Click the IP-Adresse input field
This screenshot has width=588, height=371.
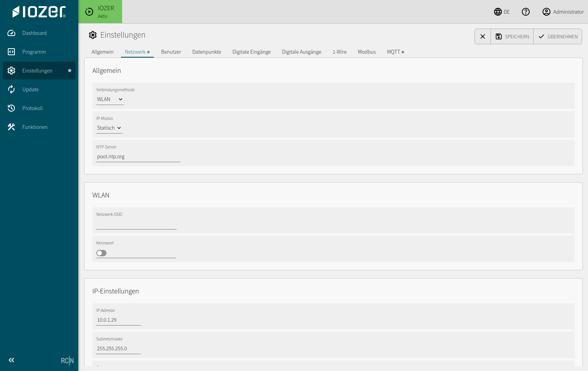(x=119, y=320)
